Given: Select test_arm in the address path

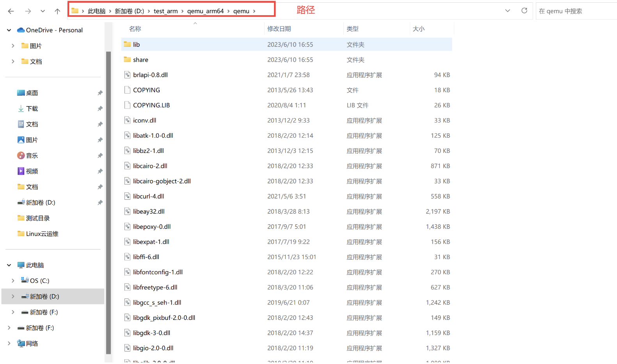Looking at the screenshot, I should tap(165, 11).
